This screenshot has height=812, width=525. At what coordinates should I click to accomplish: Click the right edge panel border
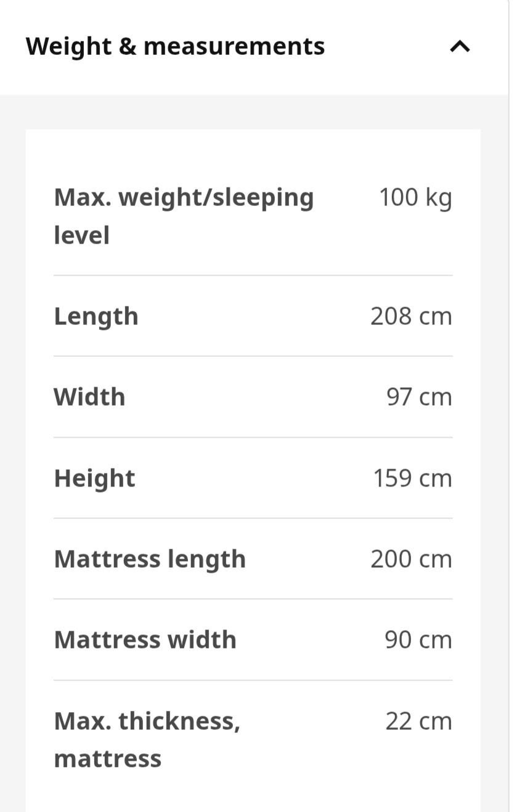pyautogui.click(x=509, y=406)
